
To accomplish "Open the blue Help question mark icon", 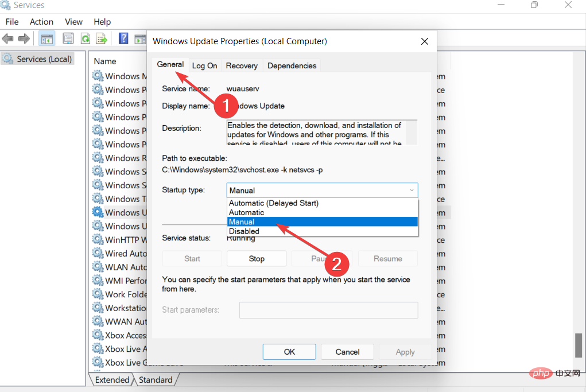I will (123, 38).
